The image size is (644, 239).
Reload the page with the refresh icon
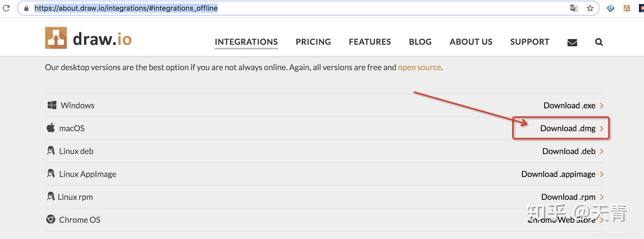(6, 8)
